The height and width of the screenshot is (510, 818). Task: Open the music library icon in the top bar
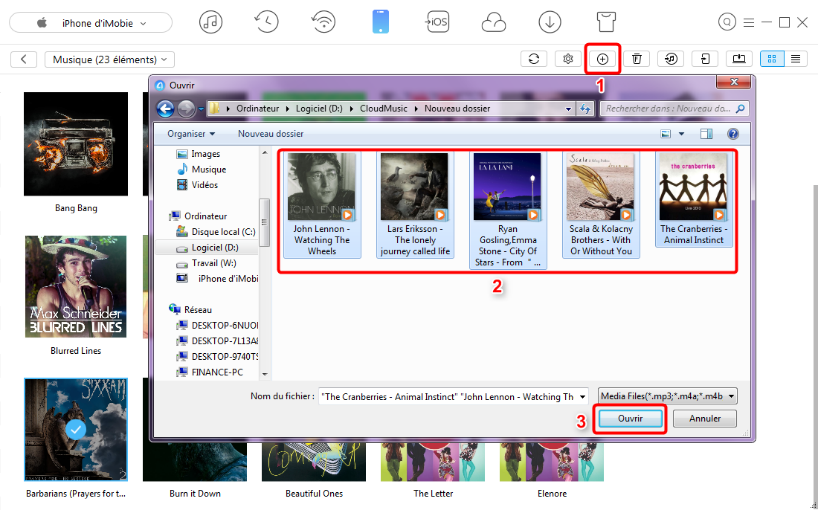tap(211, 22)
